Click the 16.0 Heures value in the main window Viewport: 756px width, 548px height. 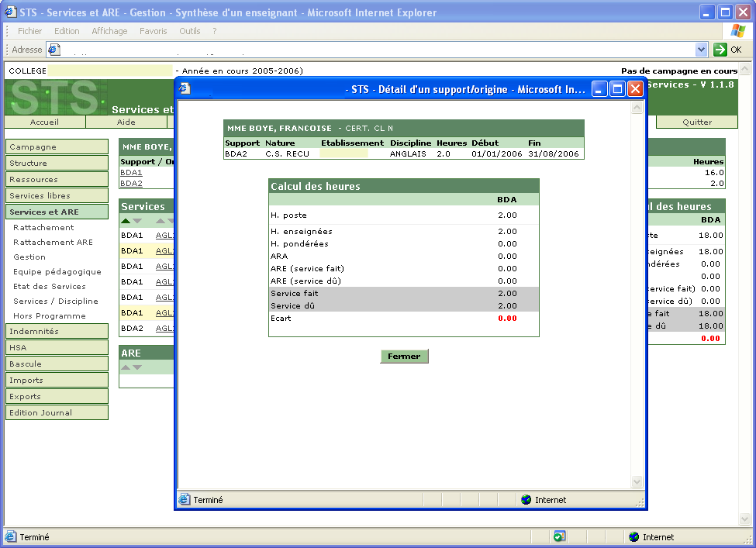[x=714, y=173]
